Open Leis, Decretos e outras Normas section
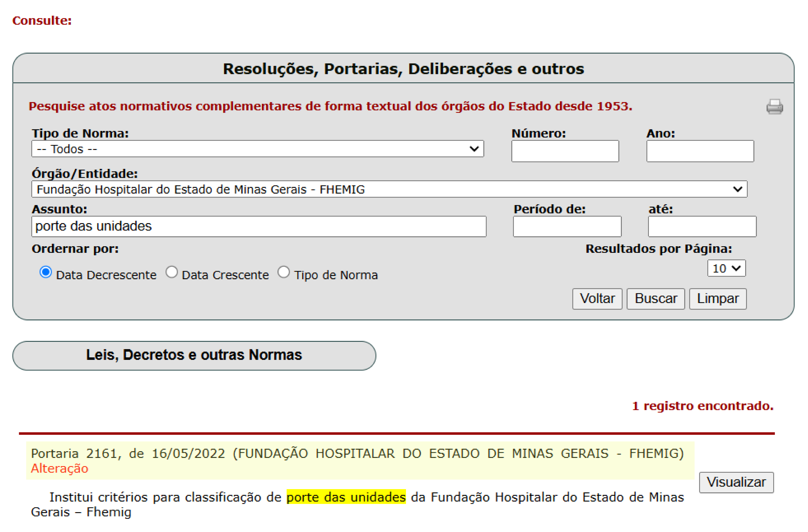This screenshot has width=808, height=532. click(x=194, y=355)
